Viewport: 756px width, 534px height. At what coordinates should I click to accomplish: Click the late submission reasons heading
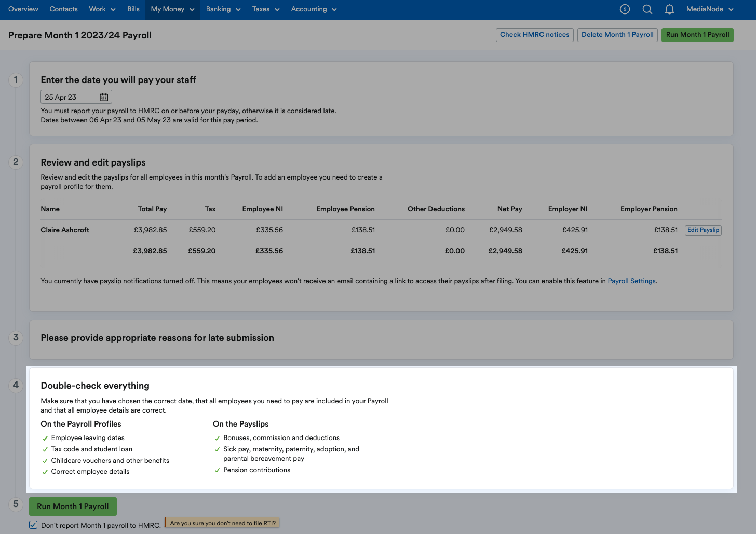coord(157,338)
